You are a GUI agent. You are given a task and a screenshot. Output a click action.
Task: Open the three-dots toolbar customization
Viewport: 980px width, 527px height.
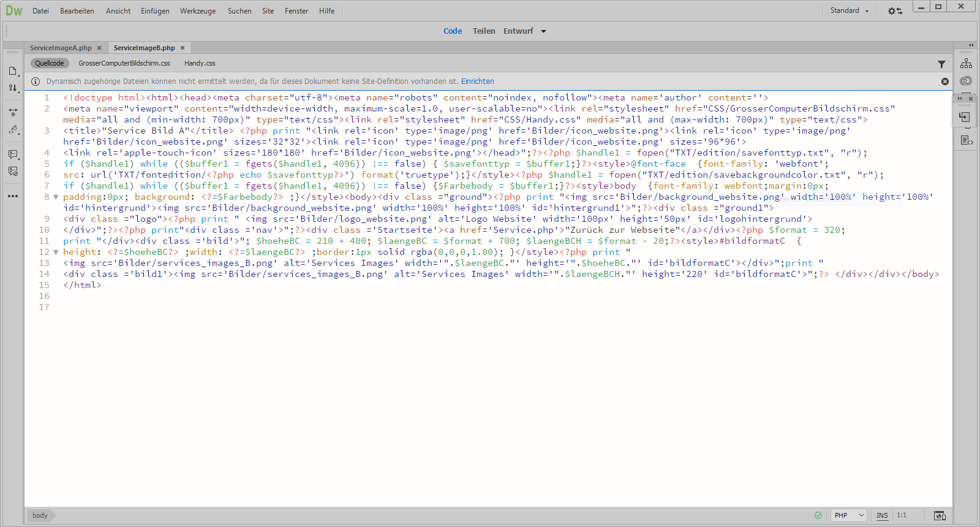click(x=13, y=196)
